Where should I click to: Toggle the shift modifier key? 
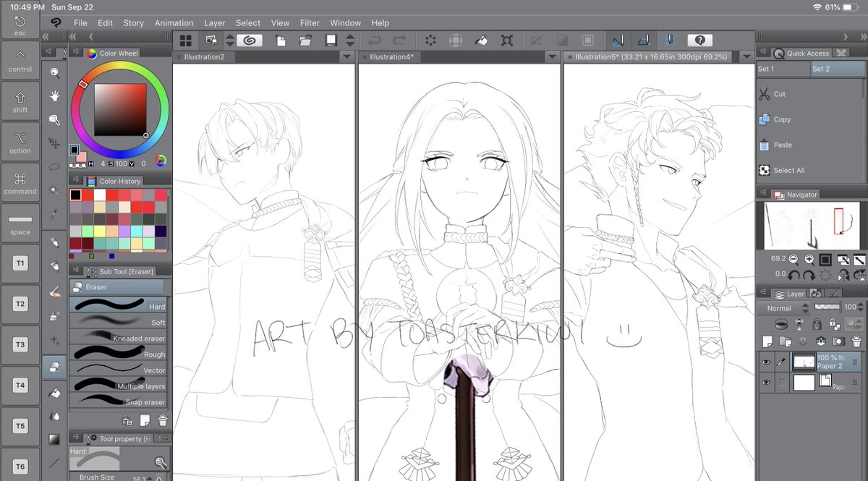click(x=20, y=101)
